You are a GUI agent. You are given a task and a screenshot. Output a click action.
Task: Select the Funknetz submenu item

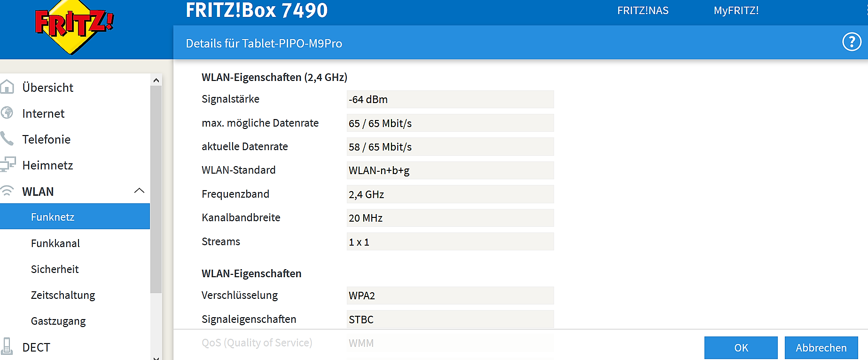(75, 216)
